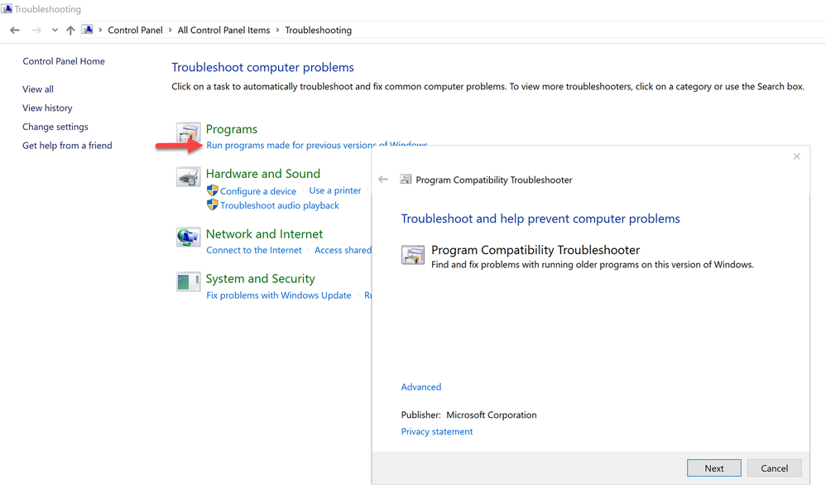Viewport: 826px width, 504px height.
Task: Click the System and Security icon
Action: [x=189, y=282]
